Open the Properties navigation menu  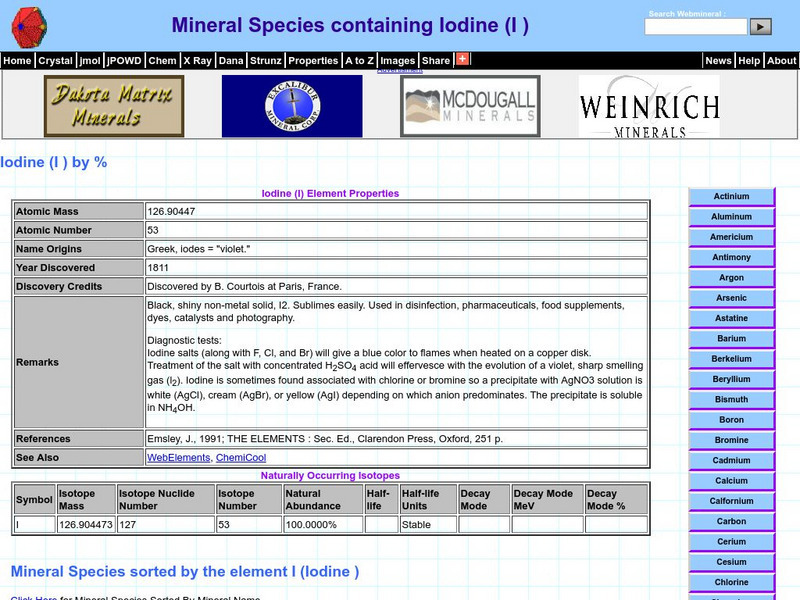(312, 60)
